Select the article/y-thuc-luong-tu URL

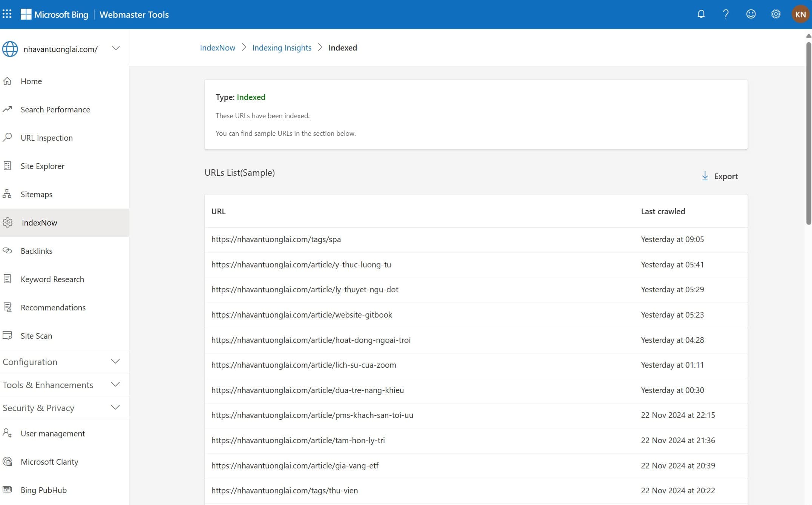point(301,264)
